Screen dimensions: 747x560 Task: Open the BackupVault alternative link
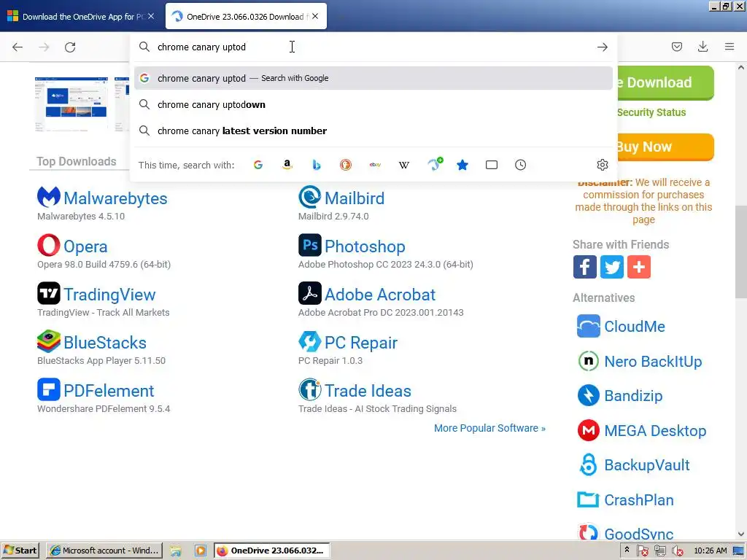pyautogui.click(x=647, y=464)
